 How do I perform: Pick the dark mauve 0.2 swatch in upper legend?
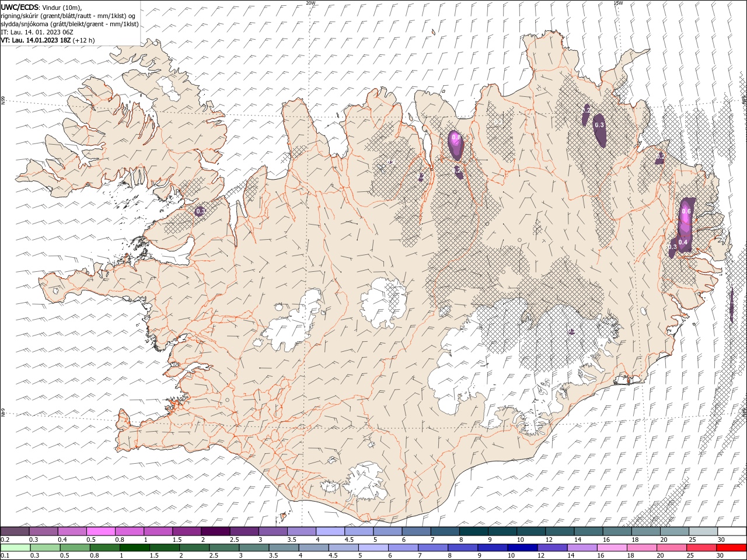(x=15, y=531)
